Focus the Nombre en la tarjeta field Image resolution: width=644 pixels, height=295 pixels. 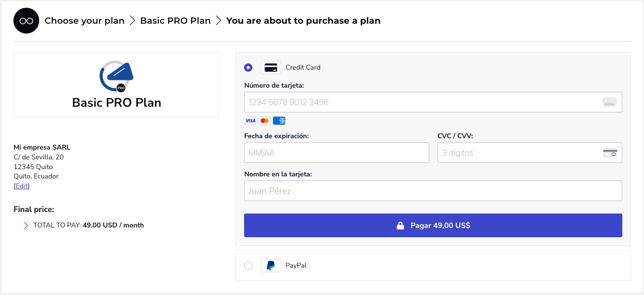pyautogui.click(x=433, y=191)
